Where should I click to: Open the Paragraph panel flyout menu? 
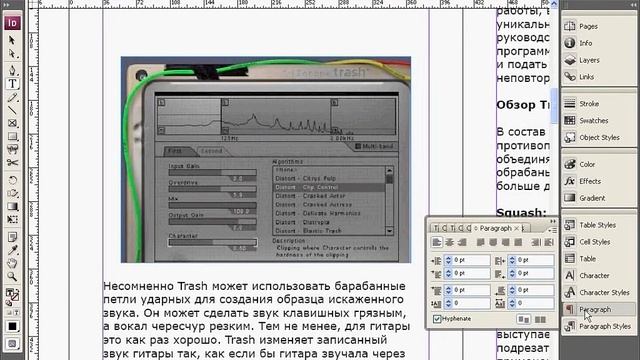click(552, 231)
